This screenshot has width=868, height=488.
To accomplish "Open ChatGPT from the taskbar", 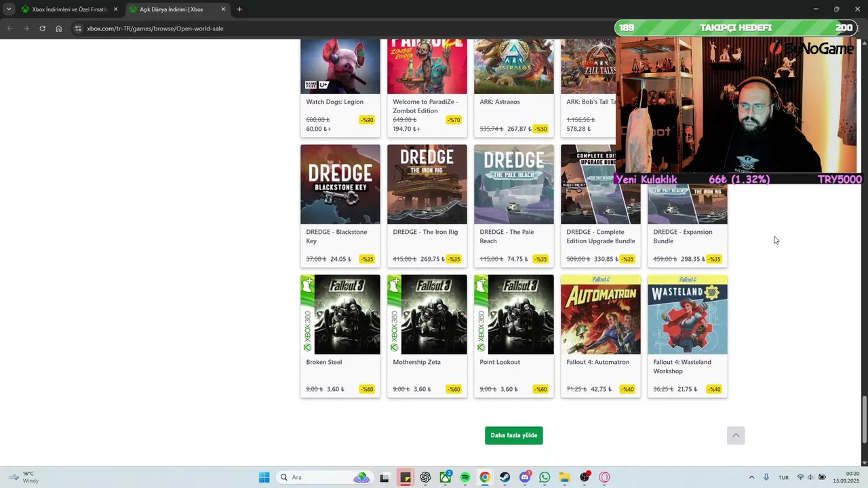I will pos(425,477).
